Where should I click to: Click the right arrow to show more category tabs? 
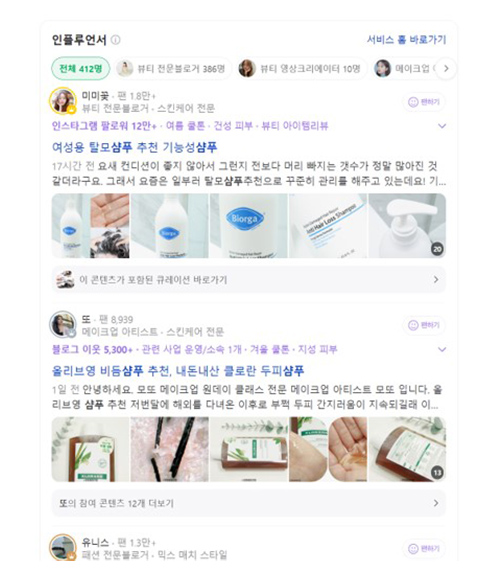(446, 68)
